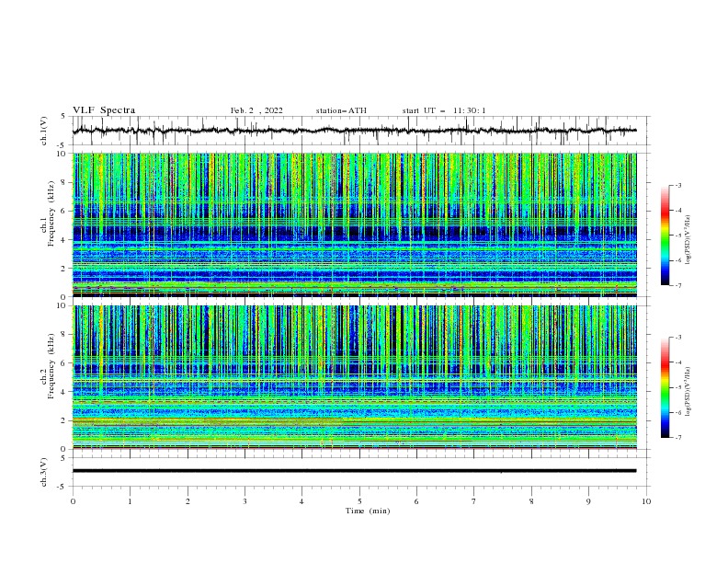
Task: Click the ch.2 frequency axis tick "2"
Action: (x=64, y=421)
